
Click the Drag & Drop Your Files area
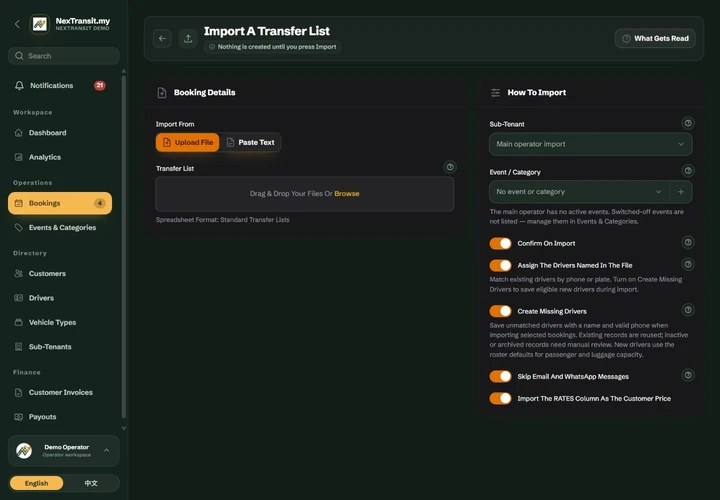coord(305,194)
